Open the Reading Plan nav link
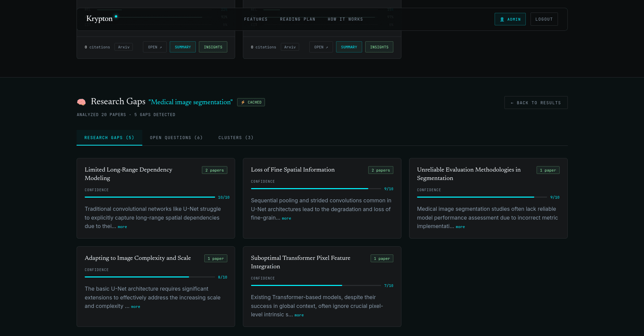The image size is (644, 336). click(x=297, y=19)
